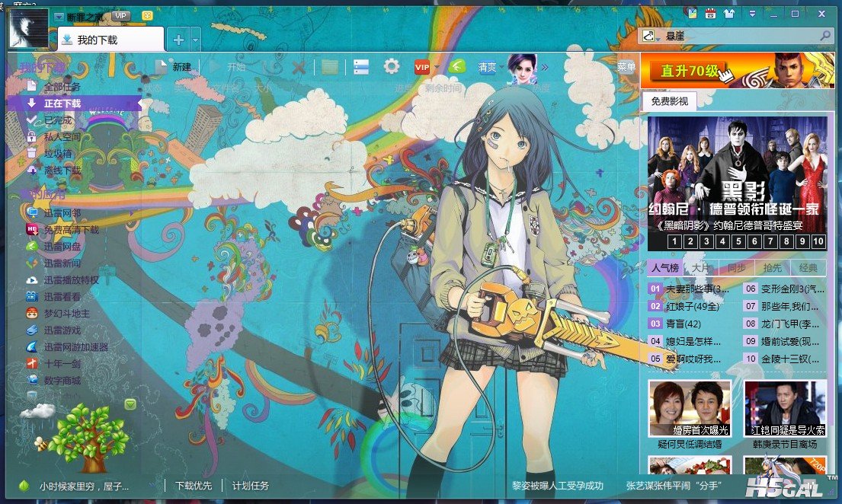This screenshot has width=842, height=504.
Task: Click the 清爽 skin mode button
Action: 487,67
